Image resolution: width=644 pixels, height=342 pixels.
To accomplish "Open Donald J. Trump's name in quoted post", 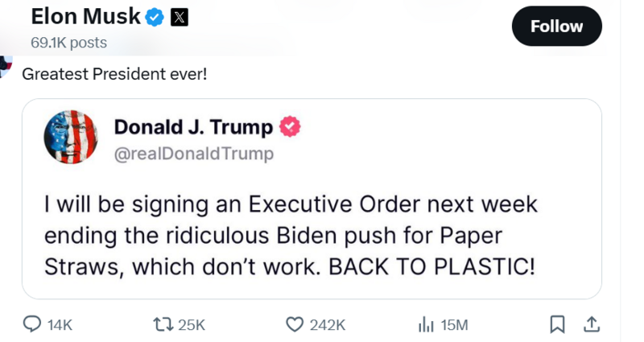I will [192, 126].
